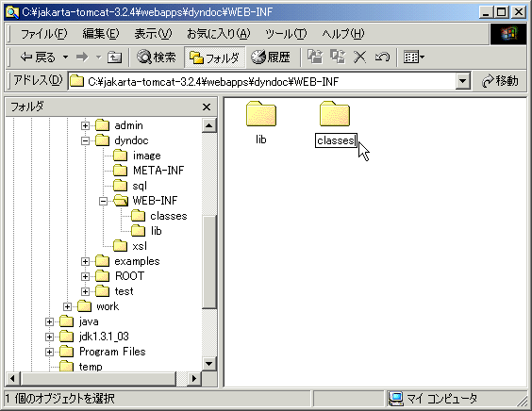The image size is (532, 411).
Task: Collapse the dyndoc folder node
Action: [85, 140]
